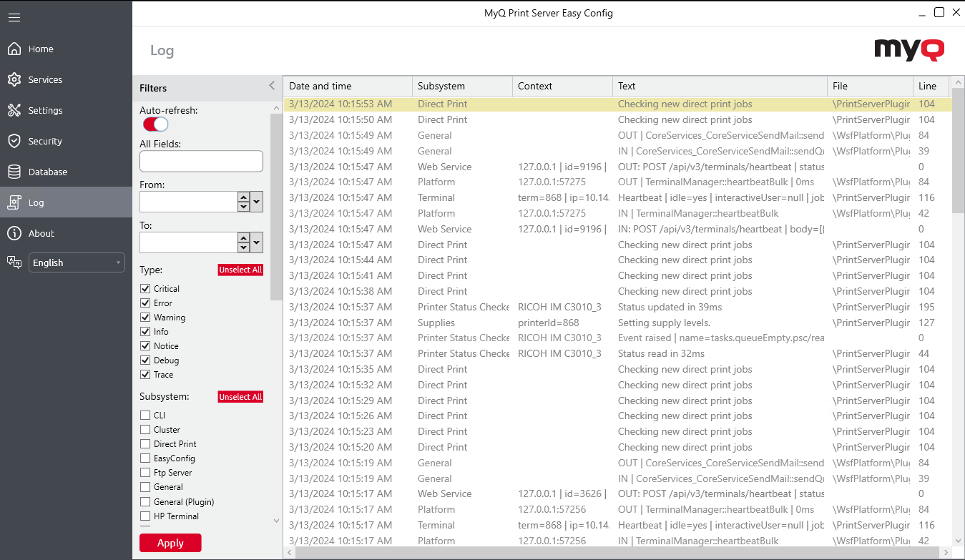Open the English language dropdown
This screenshot has height=560, width=965.
click(76, 262)
